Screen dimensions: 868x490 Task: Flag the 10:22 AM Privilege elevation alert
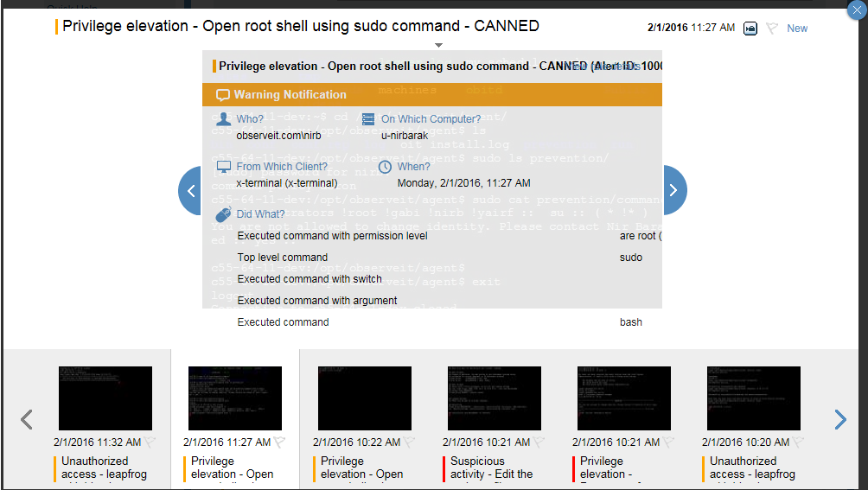(409, 442)
